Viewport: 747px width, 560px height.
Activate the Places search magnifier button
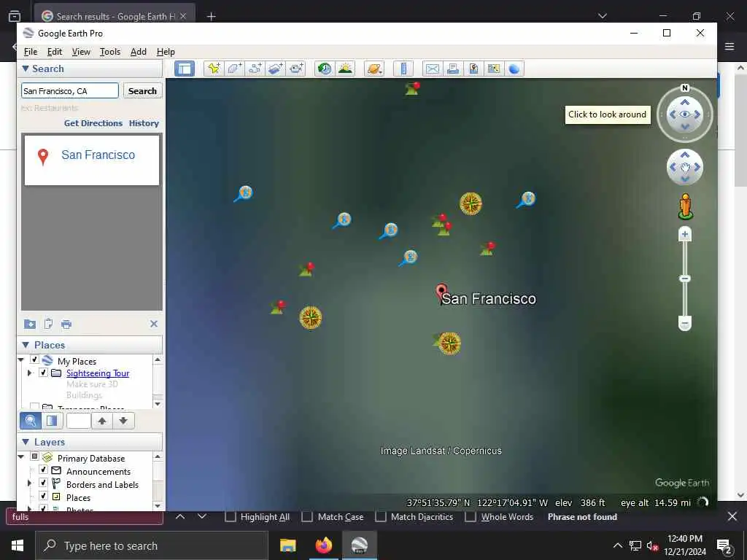pyautogui.click(x=31, y=421)
